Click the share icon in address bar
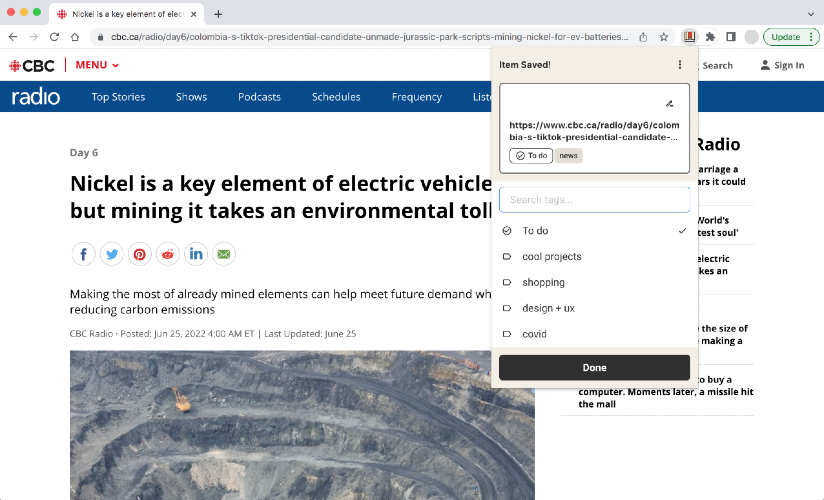Image resolution: width=824 pixels, height=500 pixels. [643, 37]
